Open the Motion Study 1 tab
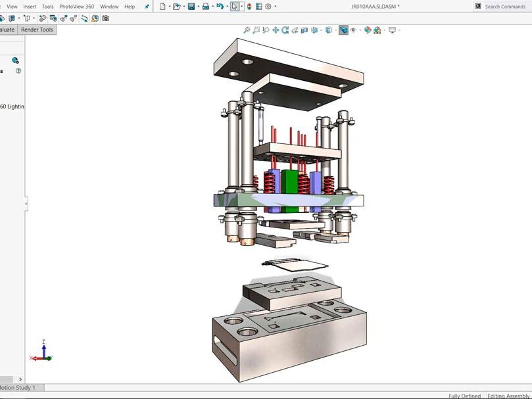 click(x=18, y=388)
